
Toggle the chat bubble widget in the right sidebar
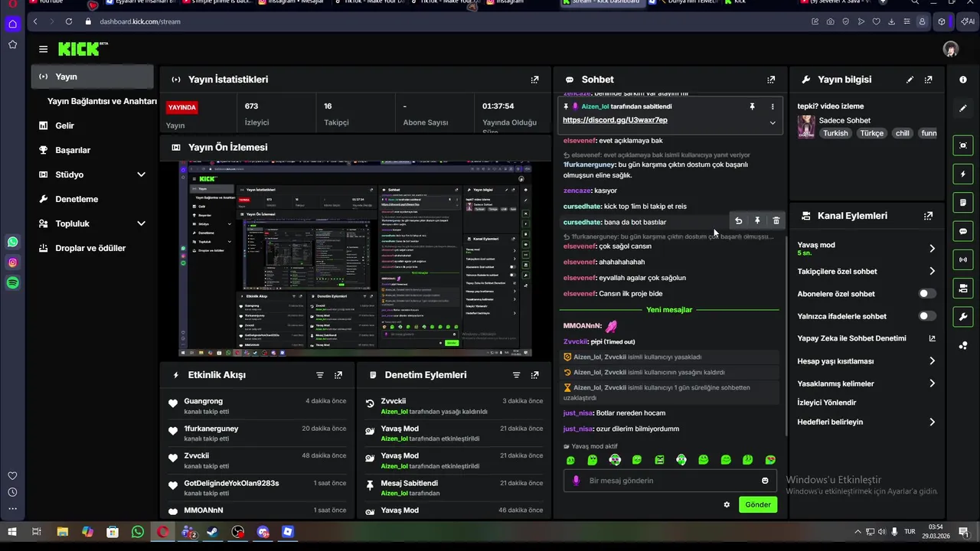click(x=963, y=231)
